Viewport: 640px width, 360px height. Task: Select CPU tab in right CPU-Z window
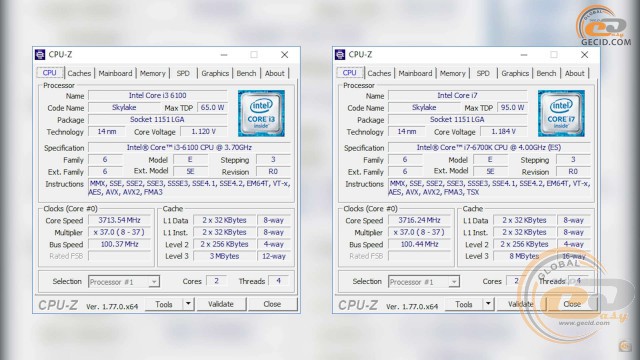(350, 73)
